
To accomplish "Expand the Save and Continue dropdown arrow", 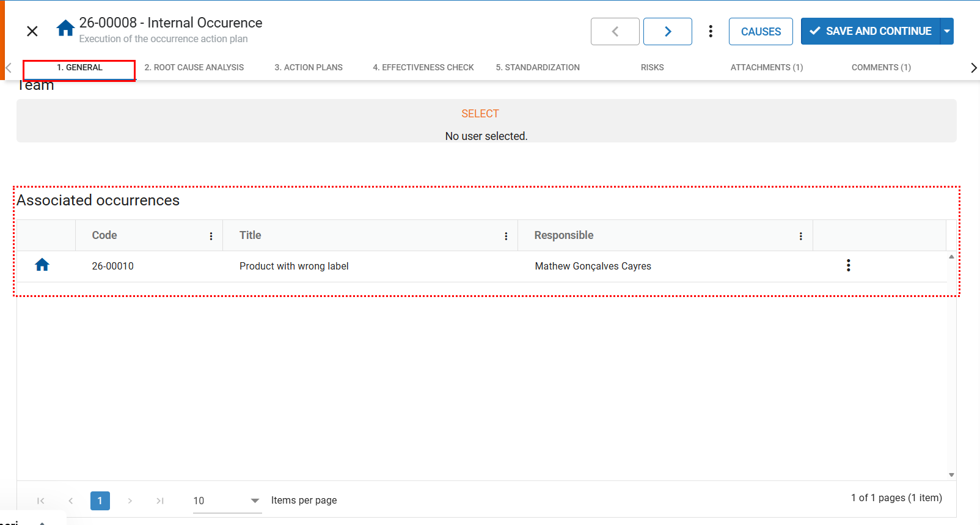I will 946,31.
